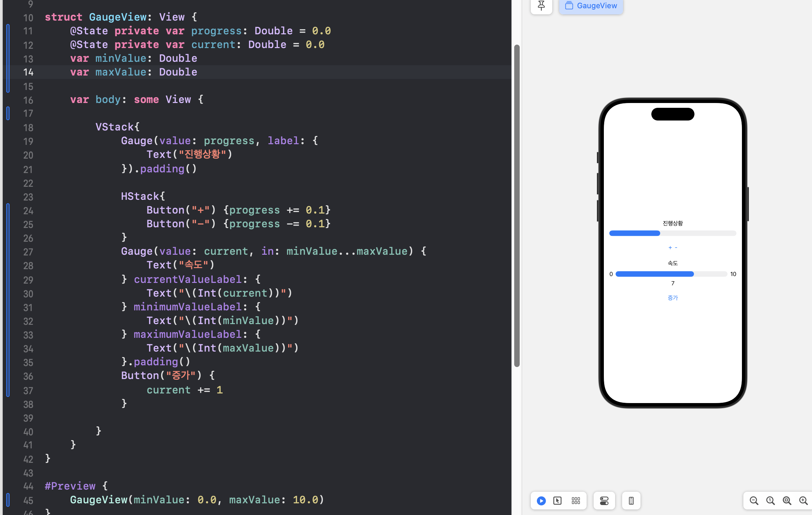Open the preview variants grid

(576, 501)
